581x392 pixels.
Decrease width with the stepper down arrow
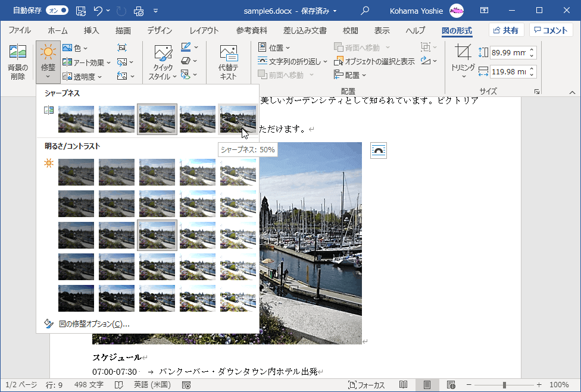coord(532,75)
